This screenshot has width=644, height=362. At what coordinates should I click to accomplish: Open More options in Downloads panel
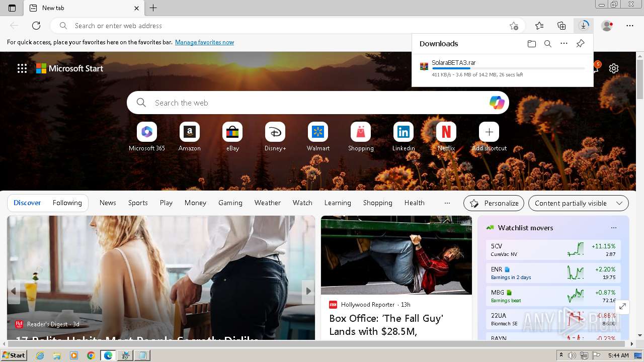[564, 44]
